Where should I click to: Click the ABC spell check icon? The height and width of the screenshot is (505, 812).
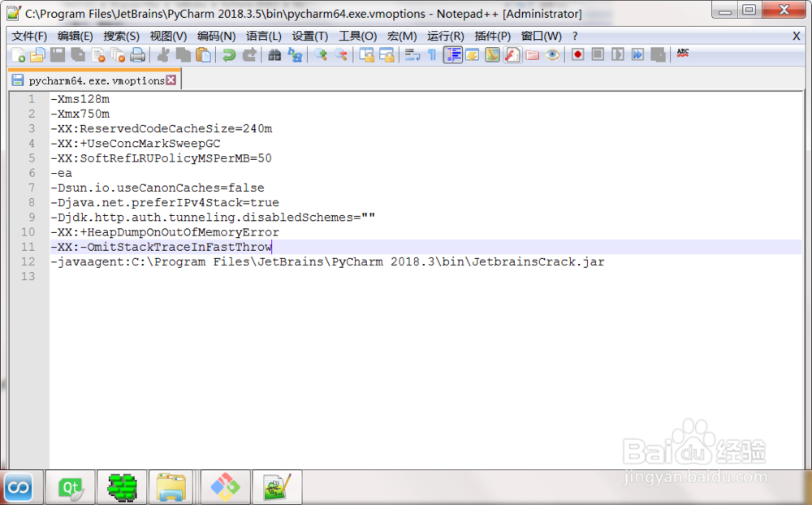click(683, 53)
